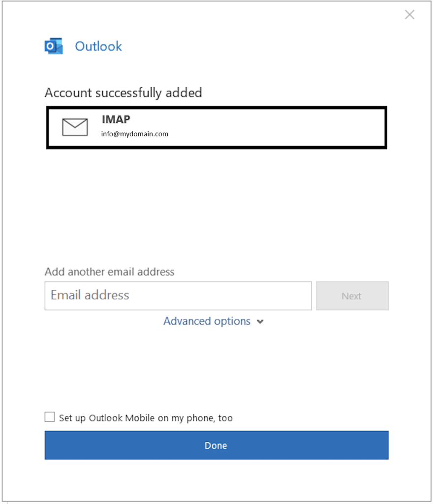433x504 pixels.
Task: Enable Set up Outlook Mobile checkbox
Action: click(x=50, y=417)
